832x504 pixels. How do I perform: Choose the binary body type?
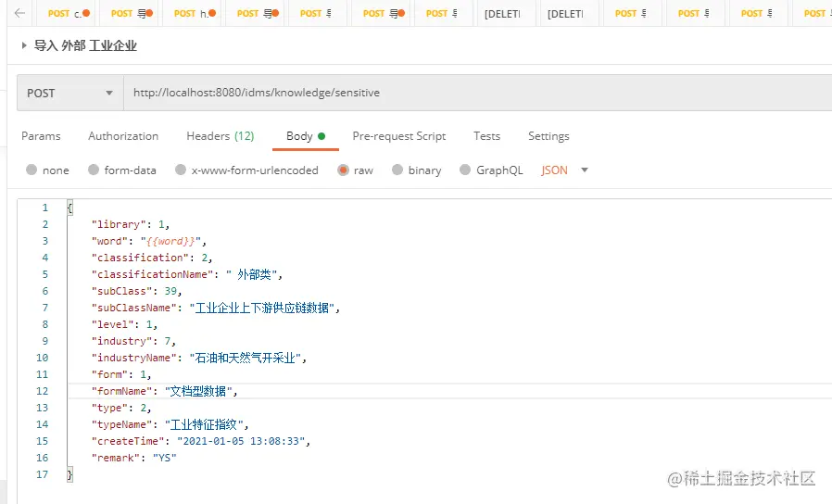click(x=397, y=170)
